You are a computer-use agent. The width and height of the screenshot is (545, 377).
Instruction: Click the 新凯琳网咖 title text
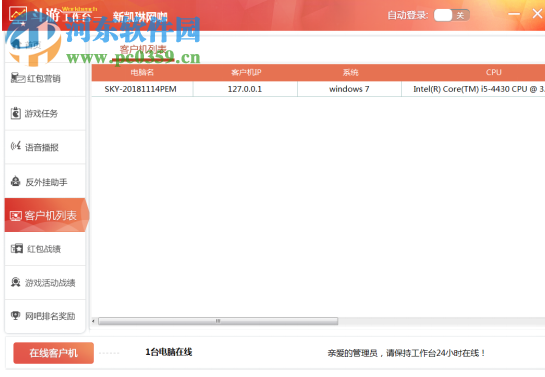pyautogui.click(x=140, y=16)
